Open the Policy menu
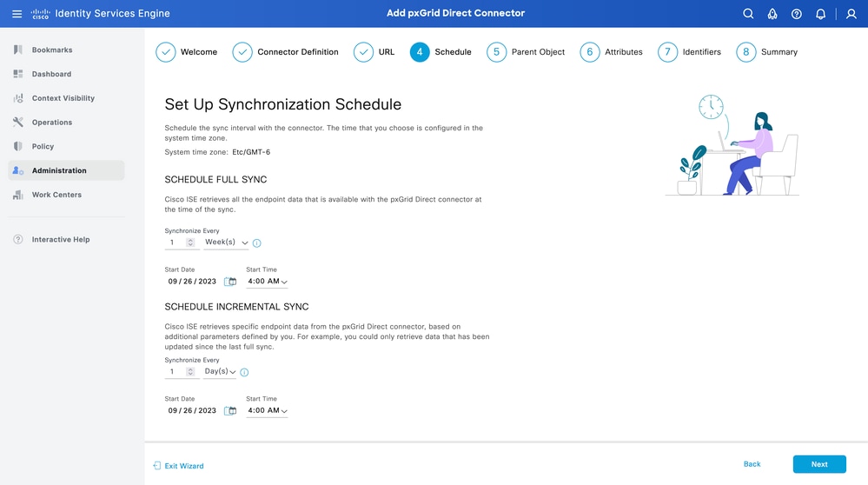The width and height of the screenshot is (868, 485). (43, 146)
